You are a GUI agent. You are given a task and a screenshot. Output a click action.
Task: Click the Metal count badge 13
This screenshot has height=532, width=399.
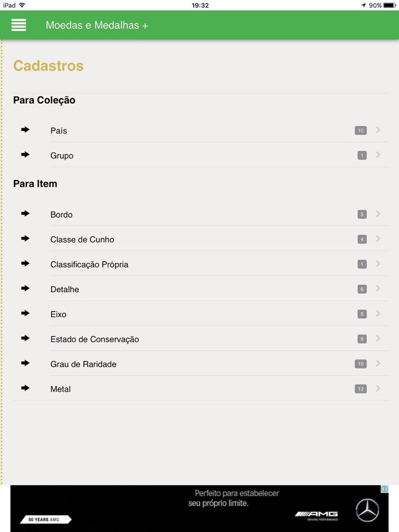coord(360,389)
